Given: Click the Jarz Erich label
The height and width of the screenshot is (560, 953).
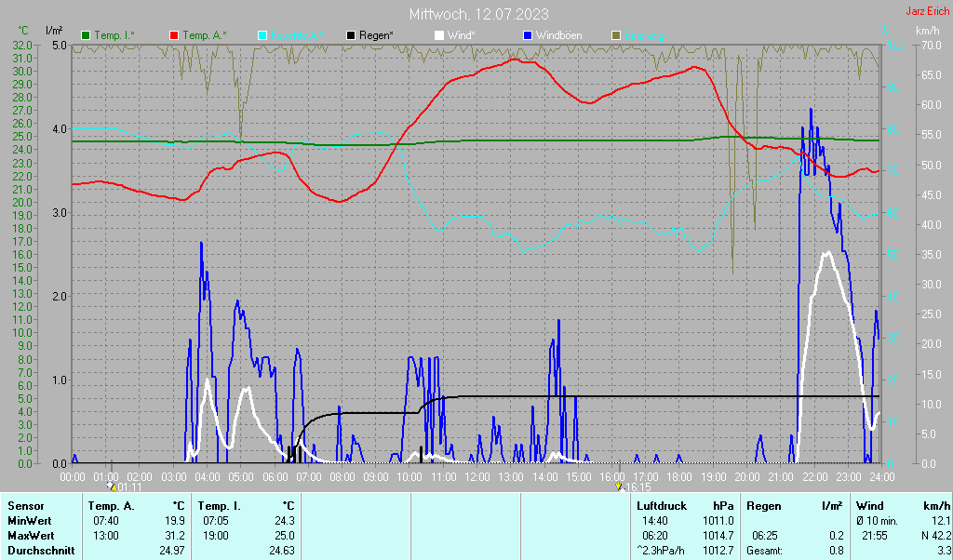Looking at the screenshot, I should pos(928,12).
